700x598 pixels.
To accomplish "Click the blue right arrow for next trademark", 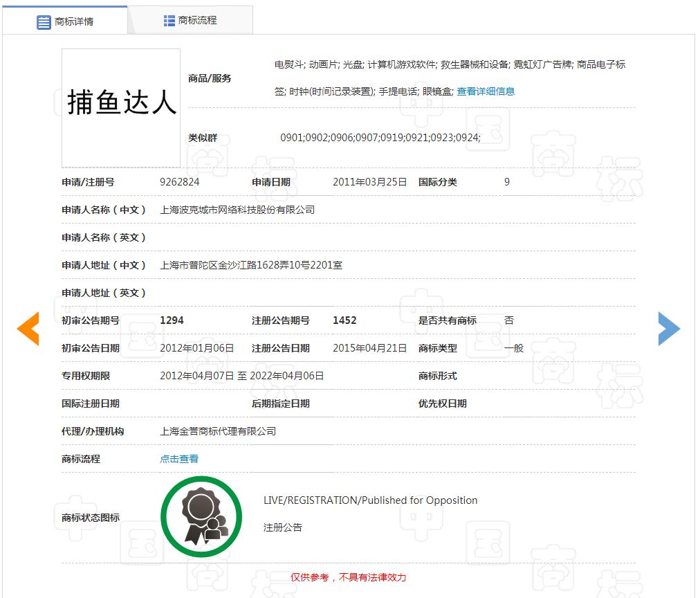I will [x=670, y=329].
